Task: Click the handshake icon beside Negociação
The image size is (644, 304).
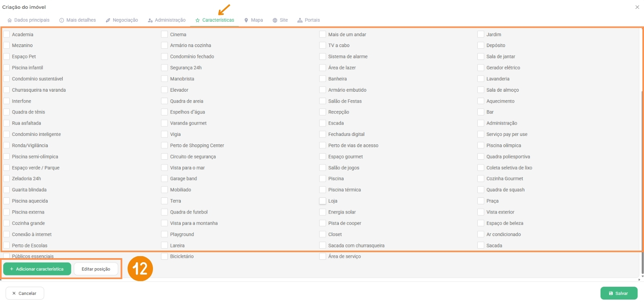Action: click(108, 20)
